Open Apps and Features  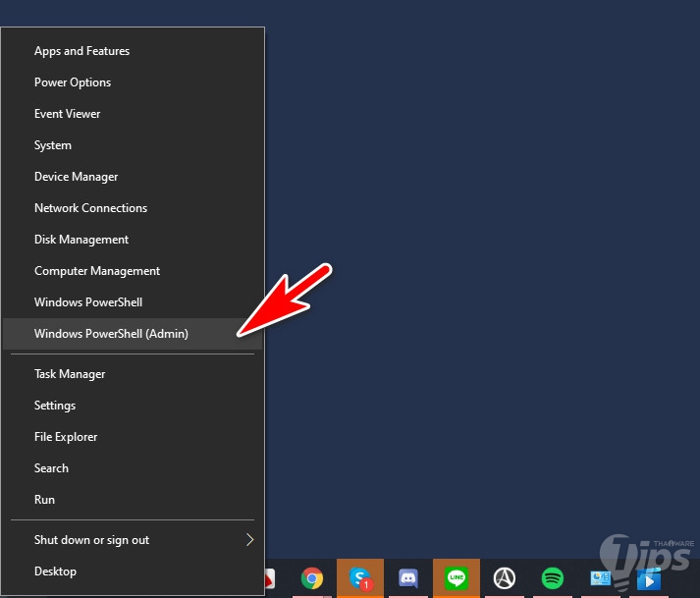pyautogui.click(x=133, y=51)
